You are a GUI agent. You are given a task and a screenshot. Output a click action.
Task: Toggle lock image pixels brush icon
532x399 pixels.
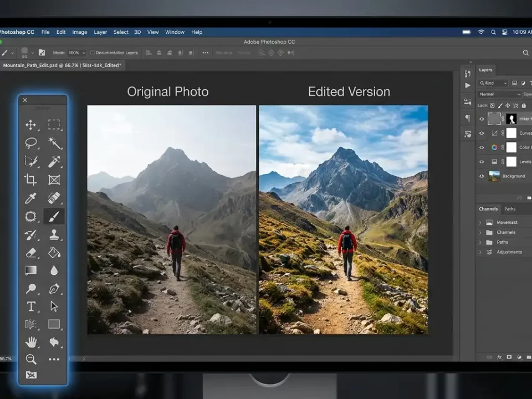(x=500, y=105)
